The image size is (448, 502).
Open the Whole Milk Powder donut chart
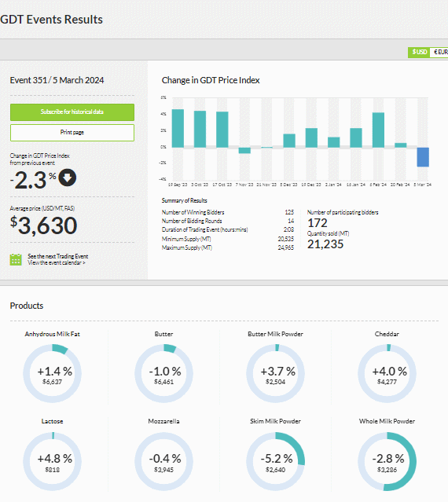(x=387, y=461)
